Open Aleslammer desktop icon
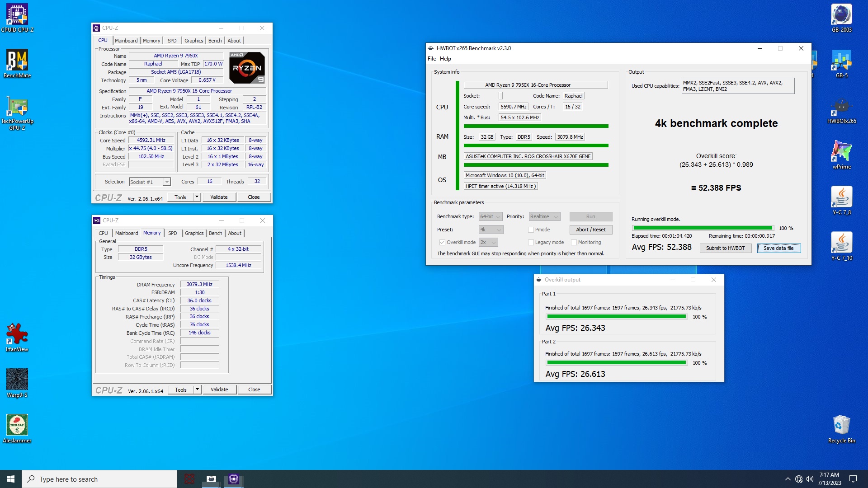The image size is (868, 488). tap(17, 429)
